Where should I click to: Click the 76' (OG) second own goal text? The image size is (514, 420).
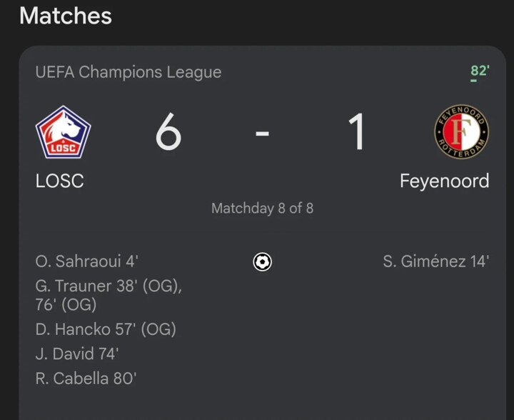(66, 305)
